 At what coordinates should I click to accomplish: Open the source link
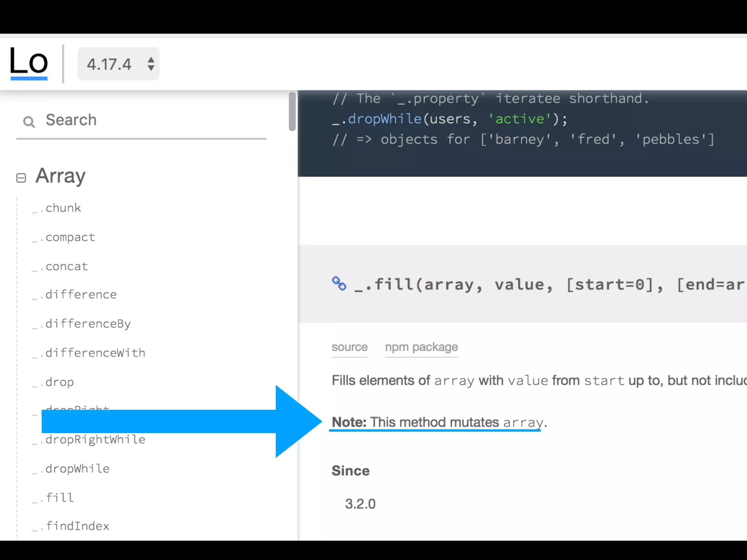coord(349,347)
